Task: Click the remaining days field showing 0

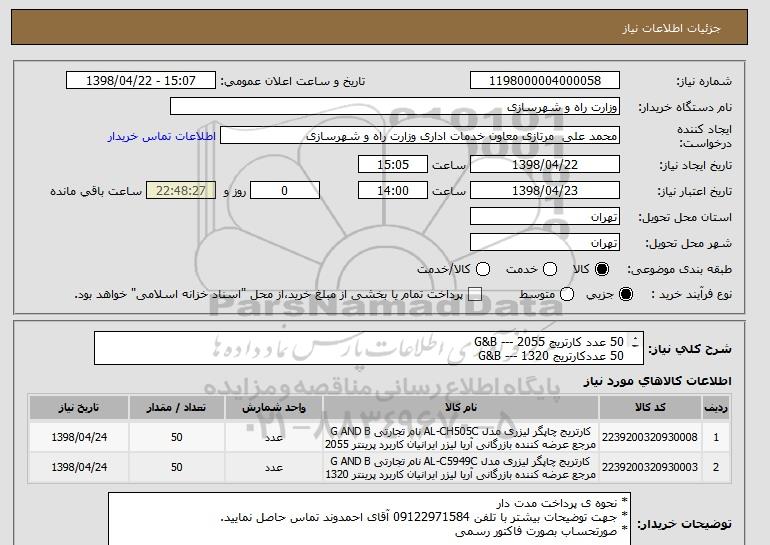Action: click(x=285, y=191)
